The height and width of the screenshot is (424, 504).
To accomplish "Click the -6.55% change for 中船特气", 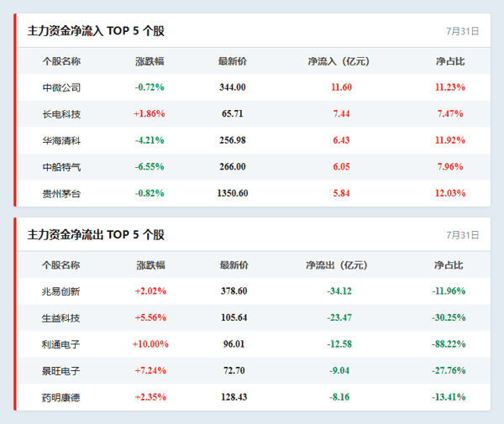I will 150,167.
